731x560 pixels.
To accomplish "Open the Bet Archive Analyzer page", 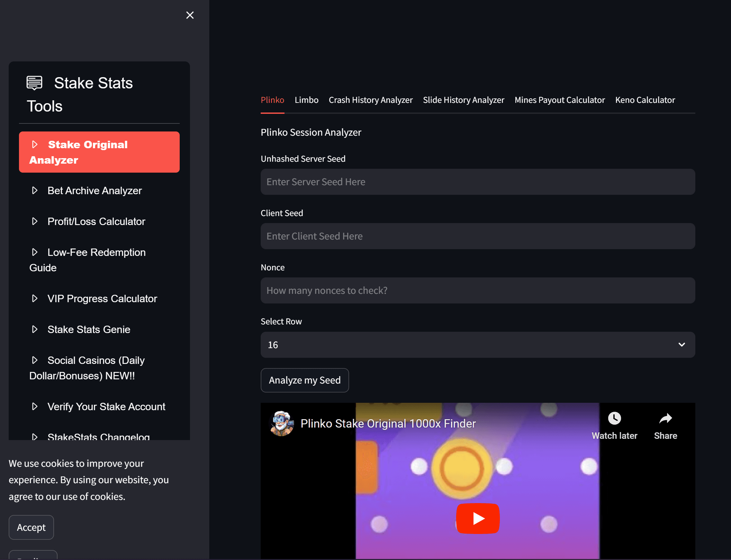I will click(x=99, y=191).
